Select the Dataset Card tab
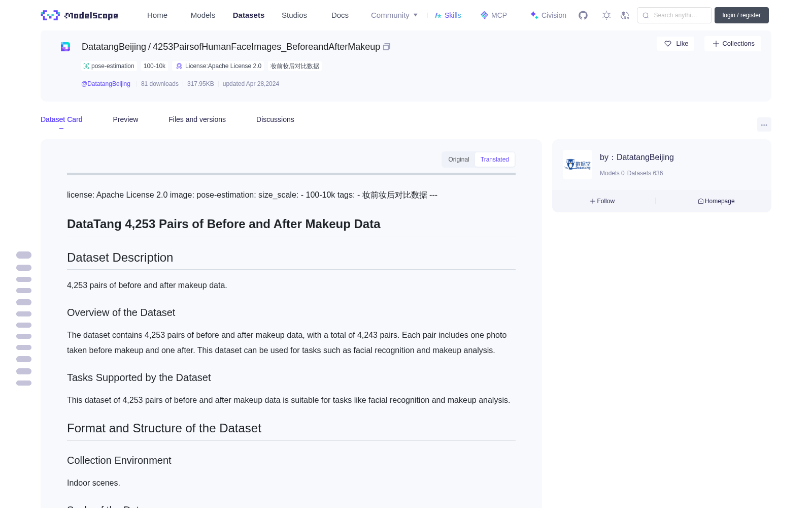 (x=61, y=119)
